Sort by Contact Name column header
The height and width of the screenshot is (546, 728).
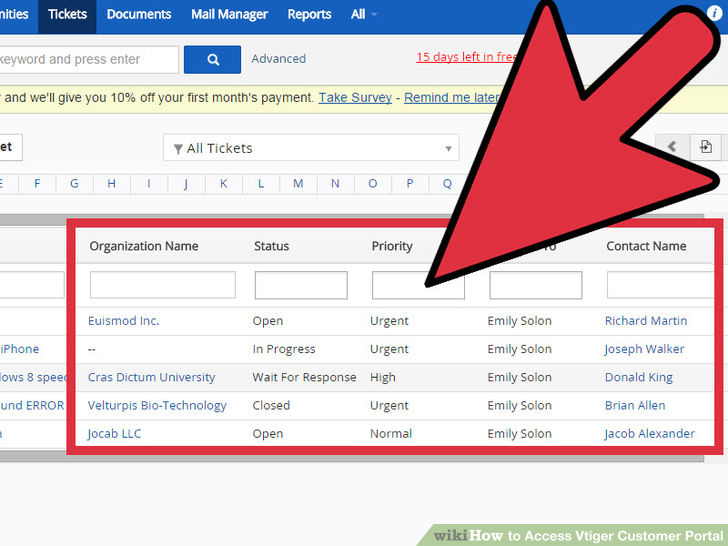pyautogui.click(x=646, y=246)
